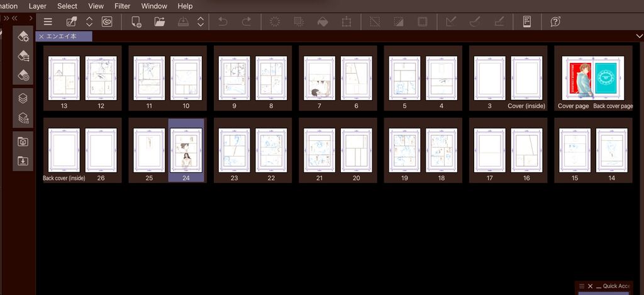The width and height of the screenshot is (644, 295).
Task: Select page 12 thumbnail
Action: [101, 78]
